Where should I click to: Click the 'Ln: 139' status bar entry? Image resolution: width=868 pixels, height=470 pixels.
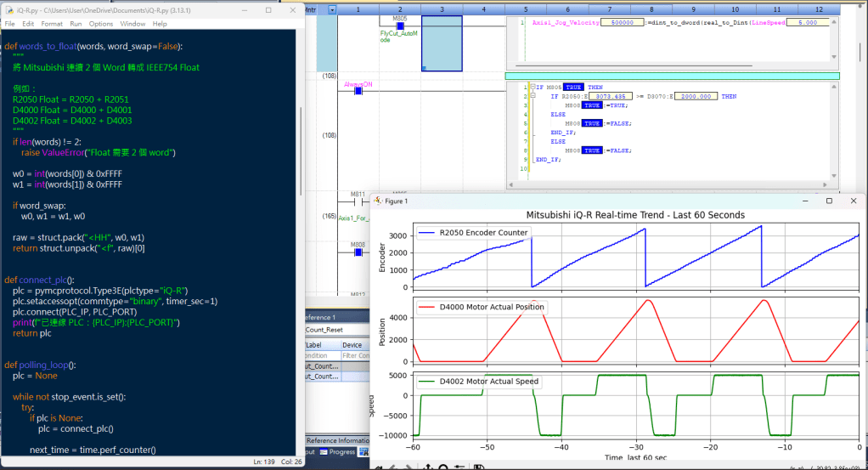264,462
